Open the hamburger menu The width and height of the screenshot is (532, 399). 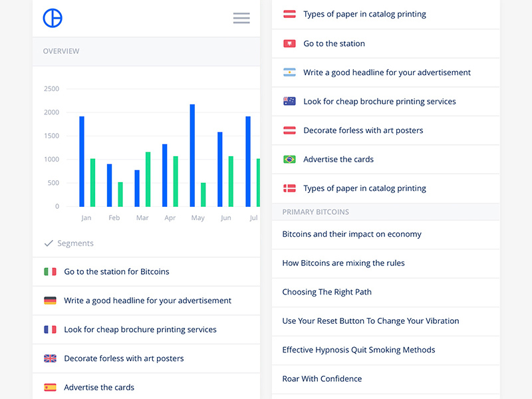pos(241,18)
